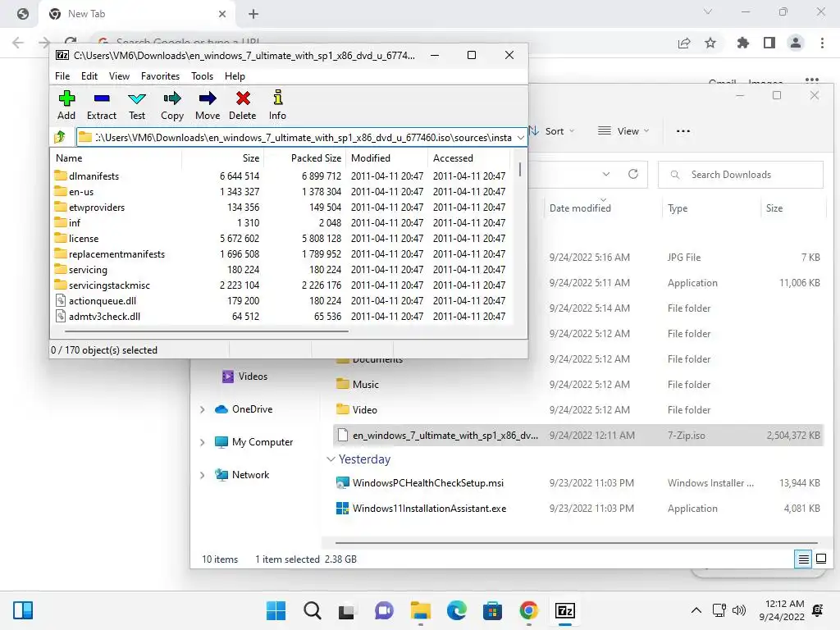Select the dlmanifests folder in 7-Zip
This screenshot has height=630, width=840.
click(x=94, y=176)
